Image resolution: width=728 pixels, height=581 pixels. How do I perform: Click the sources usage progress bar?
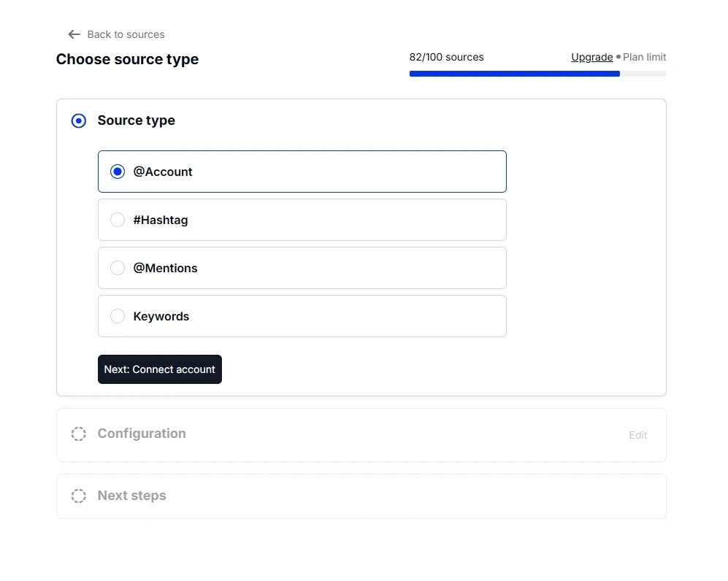[537, 74]
